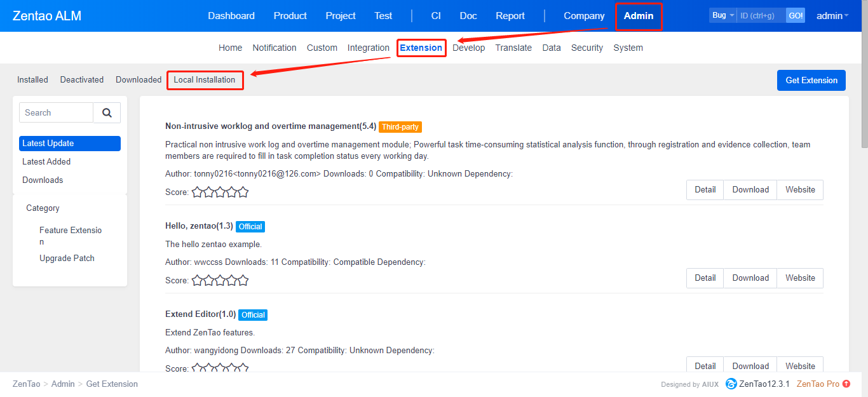Open Website for Extend Editor extension
868x397 pixels.
[x=799, y=367]
